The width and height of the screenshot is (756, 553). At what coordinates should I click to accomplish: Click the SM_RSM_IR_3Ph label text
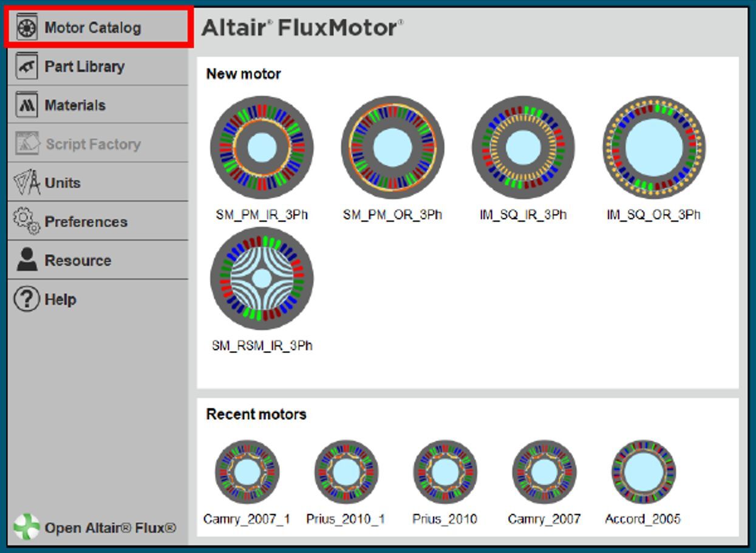point(262,346)
